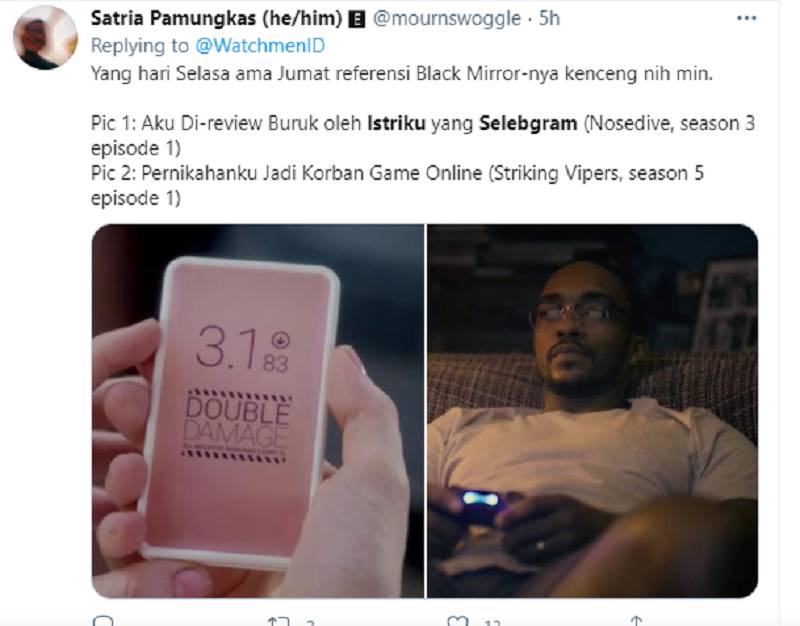
Task: Click the Satria Pamungkas display name
Action: click(x=216, y=18)
